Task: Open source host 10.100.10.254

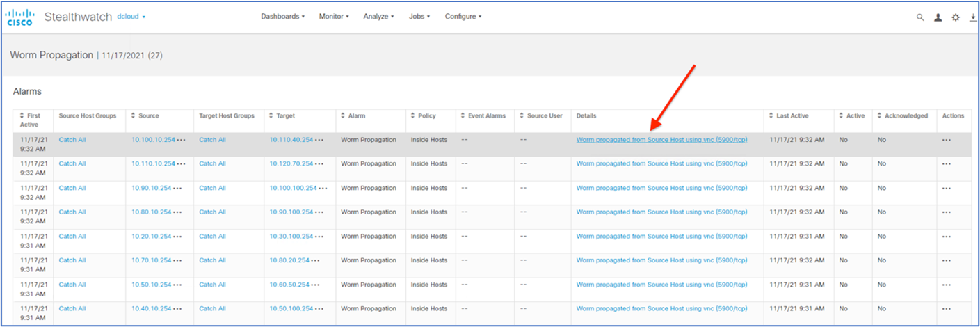Action: pyautogui.click(x=153, y=140)
